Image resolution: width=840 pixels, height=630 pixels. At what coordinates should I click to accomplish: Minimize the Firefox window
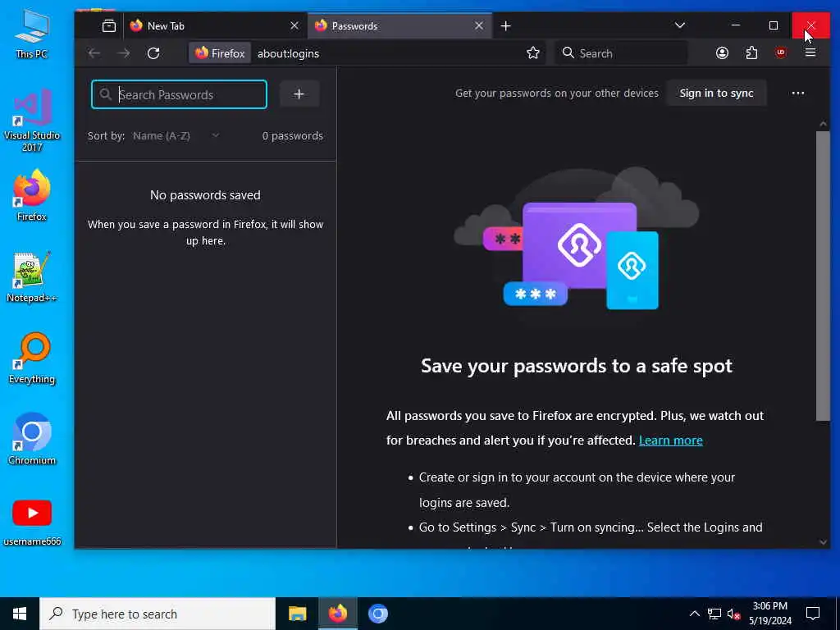coord(736,25)
